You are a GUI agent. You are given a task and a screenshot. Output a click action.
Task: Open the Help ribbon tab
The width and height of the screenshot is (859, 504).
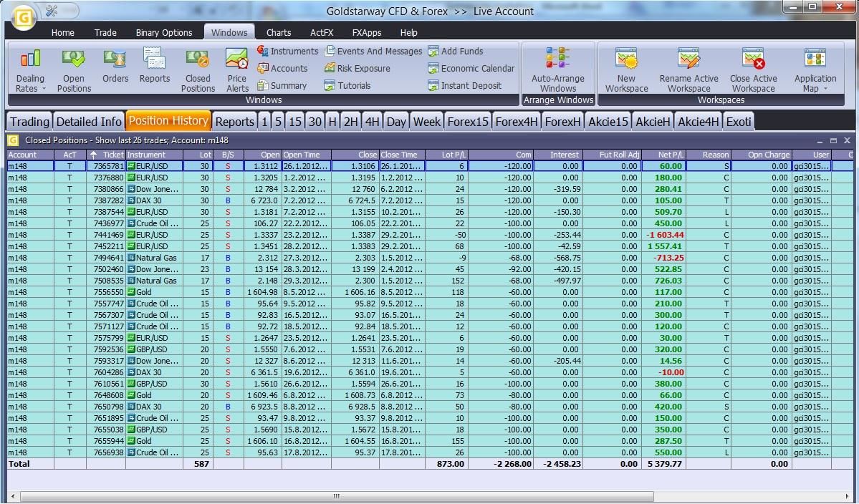408,32
